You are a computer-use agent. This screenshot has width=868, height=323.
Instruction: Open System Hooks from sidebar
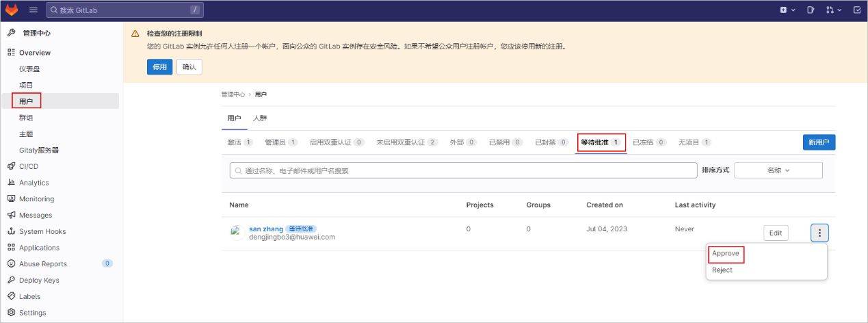click(x=42, y=231)
